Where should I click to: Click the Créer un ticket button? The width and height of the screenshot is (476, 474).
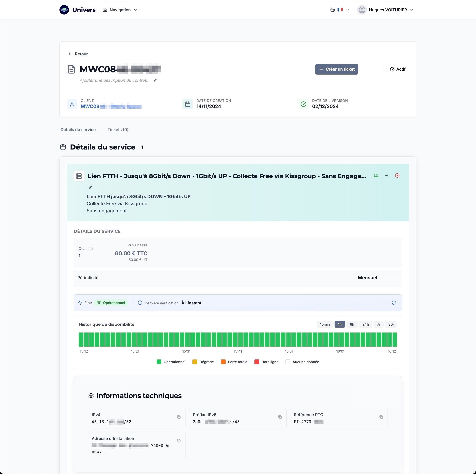pyautogui.click(x=336, y=69)
